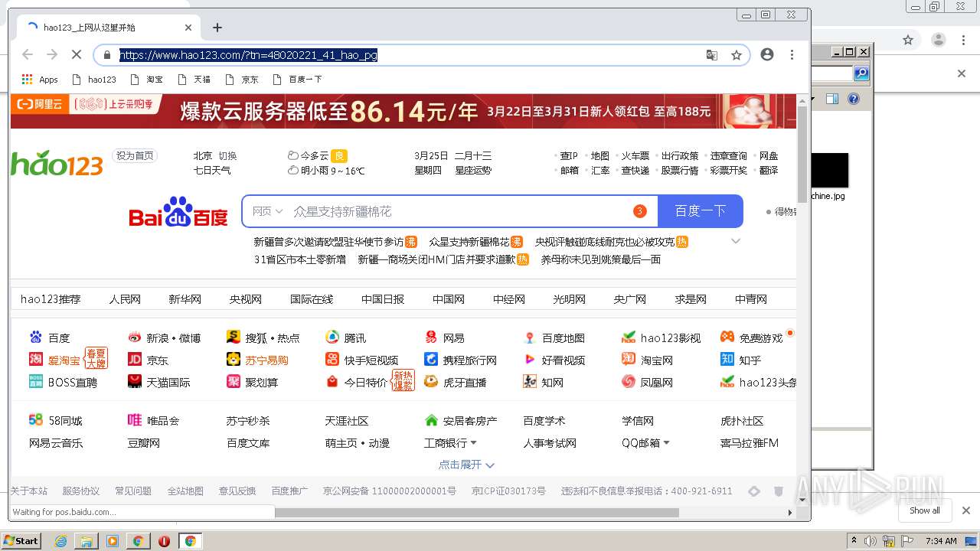
Task: Open a new tab with plus button
Action: (x=217, y=28)
